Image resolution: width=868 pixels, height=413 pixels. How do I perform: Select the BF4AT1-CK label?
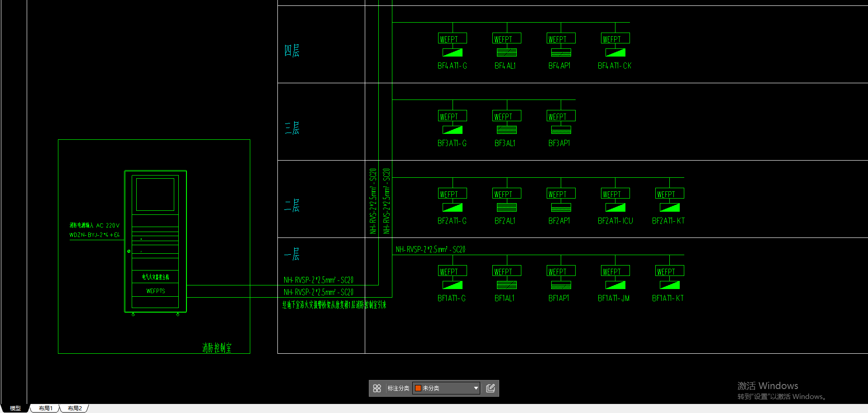[614, 66]
